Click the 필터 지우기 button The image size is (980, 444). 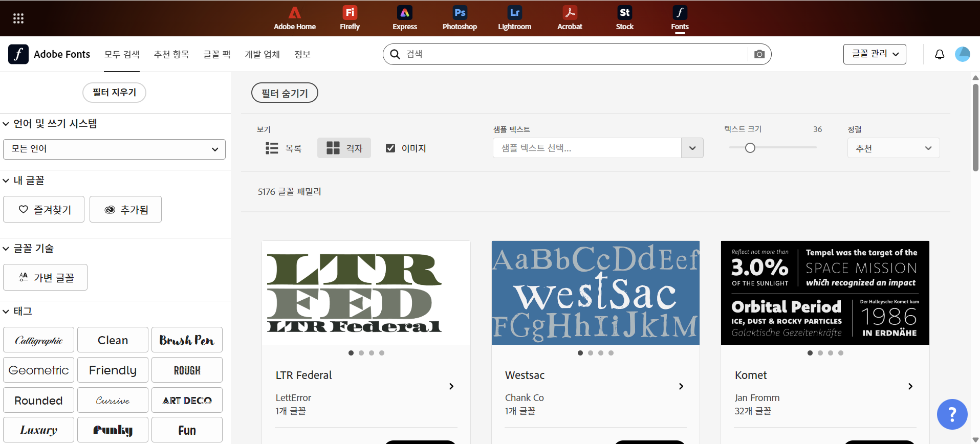114,93
